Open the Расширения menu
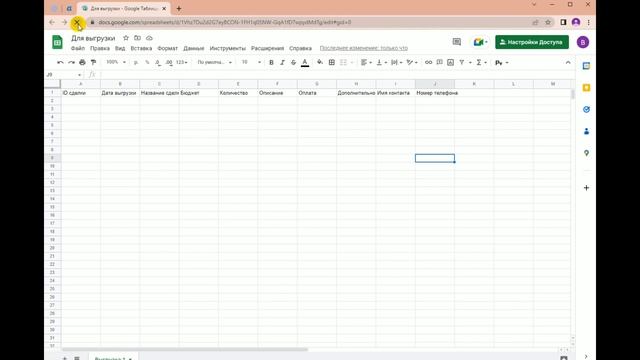The width and height of the screenshot is (640, 360). pyautogui.click(x=267, y=48)
